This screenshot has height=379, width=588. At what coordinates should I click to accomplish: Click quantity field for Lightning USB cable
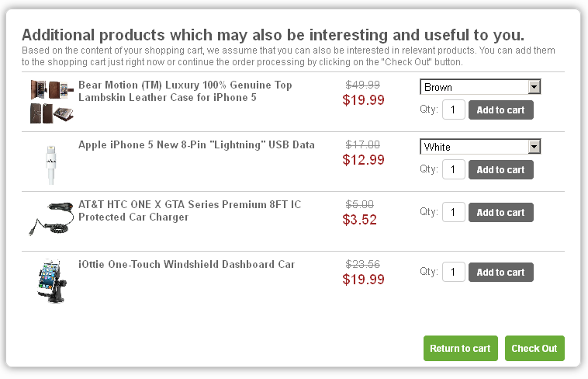453,169
